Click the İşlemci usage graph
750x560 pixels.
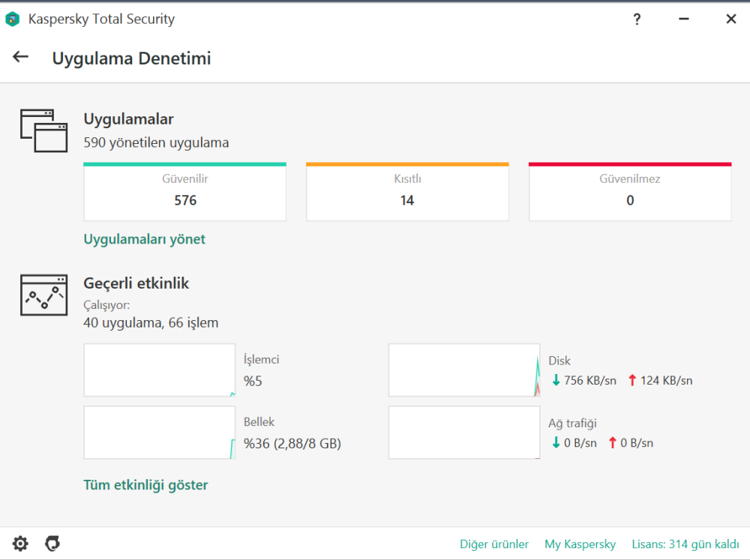pos(159,370)
